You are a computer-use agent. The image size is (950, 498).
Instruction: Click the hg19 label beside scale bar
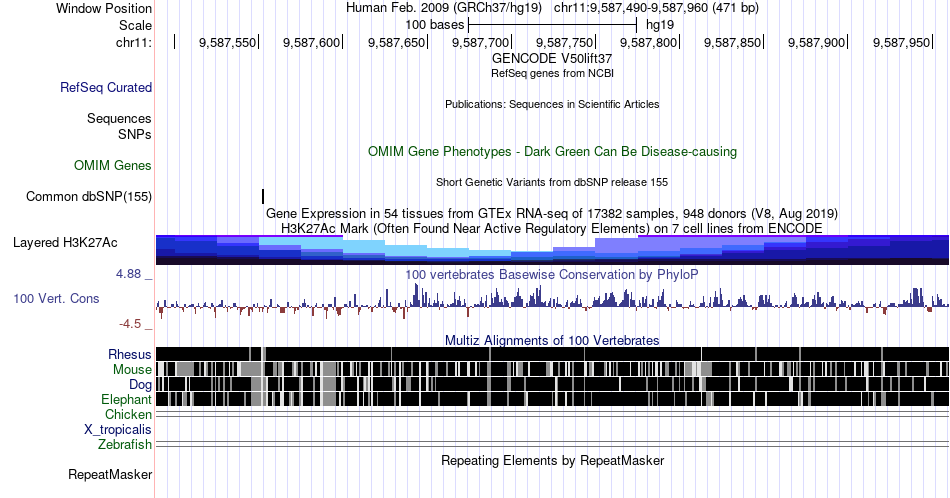click(x=660, y=25)
